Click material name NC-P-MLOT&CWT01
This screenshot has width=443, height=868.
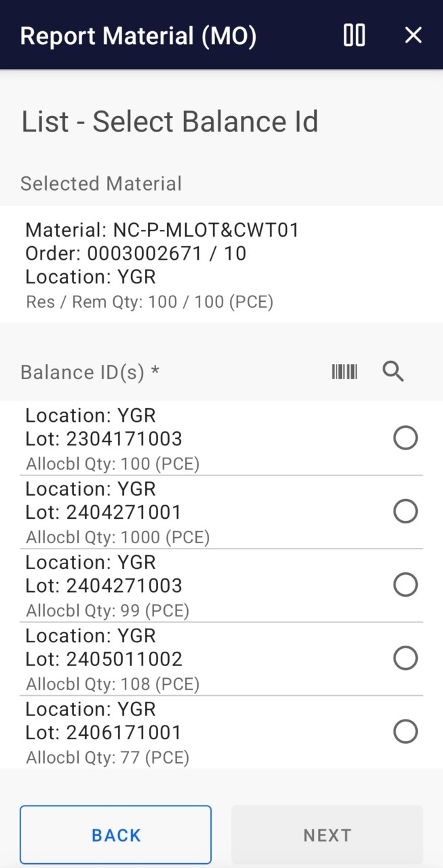[162, 231]
